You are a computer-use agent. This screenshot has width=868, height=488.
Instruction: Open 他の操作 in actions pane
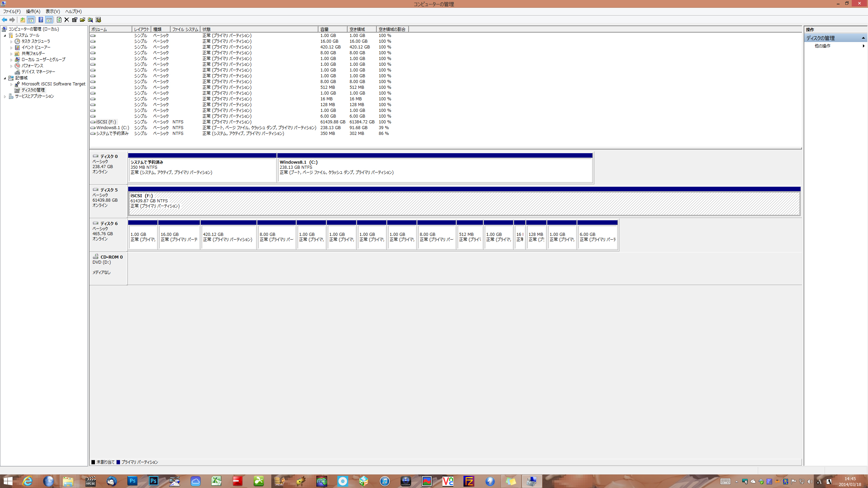coord(822,46)
